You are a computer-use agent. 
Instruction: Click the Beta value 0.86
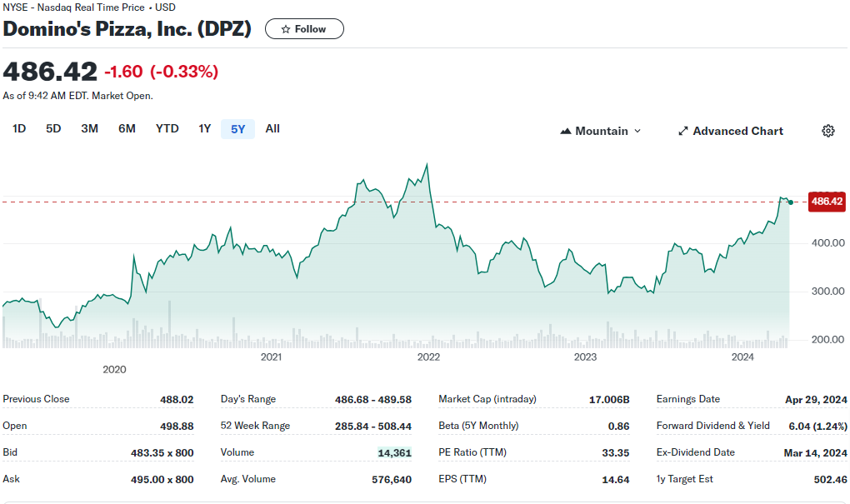(618, 427)
